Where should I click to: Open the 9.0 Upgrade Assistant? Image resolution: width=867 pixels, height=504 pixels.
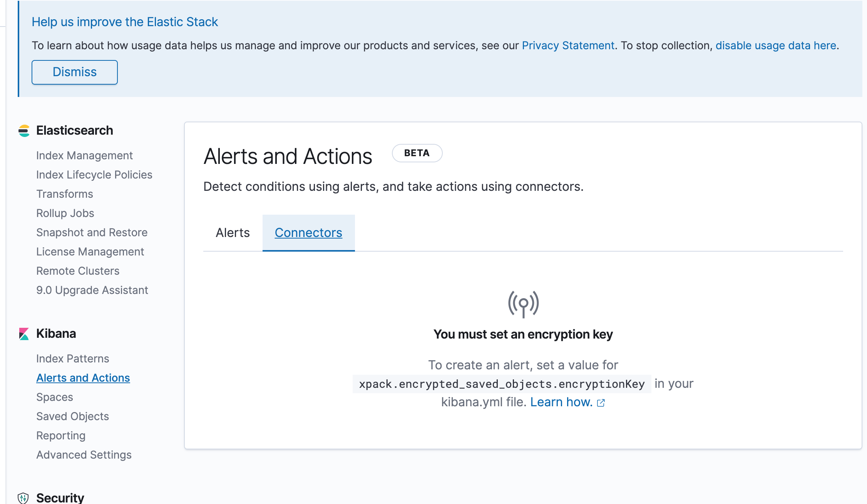92,290
